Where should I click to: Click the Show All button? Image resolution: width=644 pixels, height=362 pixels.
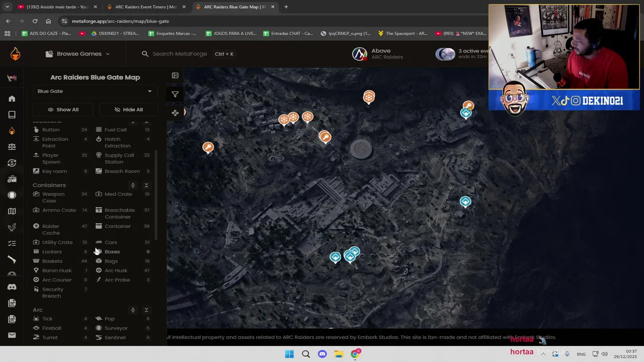[63, 110]
